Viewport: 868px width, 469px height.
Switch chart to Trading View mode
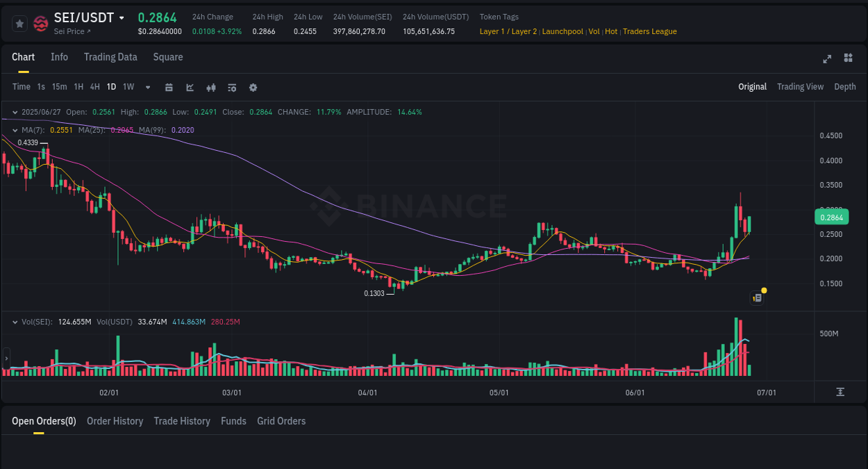[x=800, y=86]
